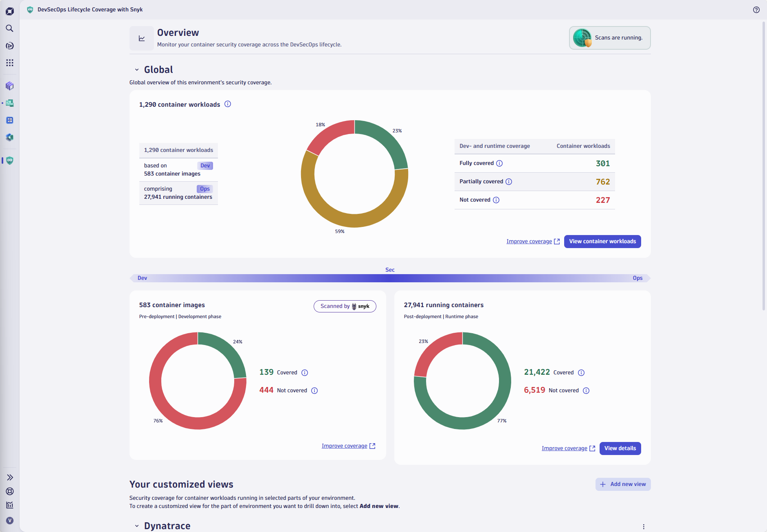
Task: Click the Fully covered value 301
Action: [x=603, y=163]
